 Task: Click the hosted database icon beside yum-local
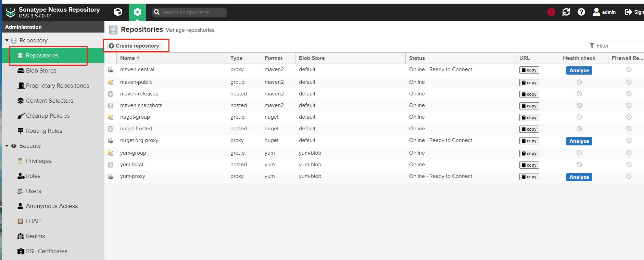[111, 165]
